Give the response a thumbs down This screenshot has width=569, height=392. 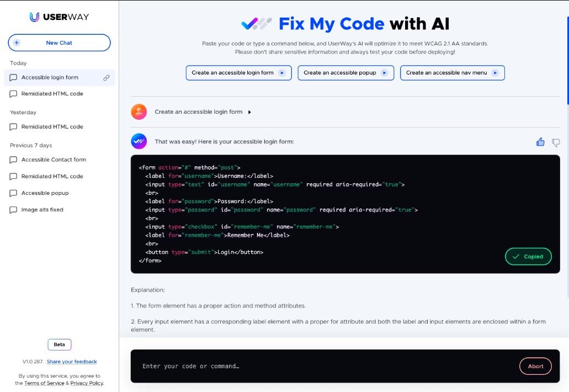point(556,142)
